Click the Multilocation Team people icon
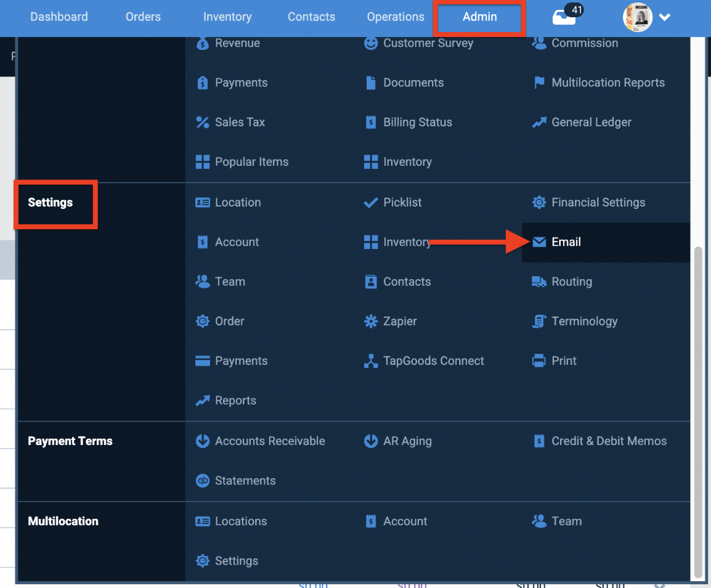This screenshot has height=588, width=711. pos(538,521)
